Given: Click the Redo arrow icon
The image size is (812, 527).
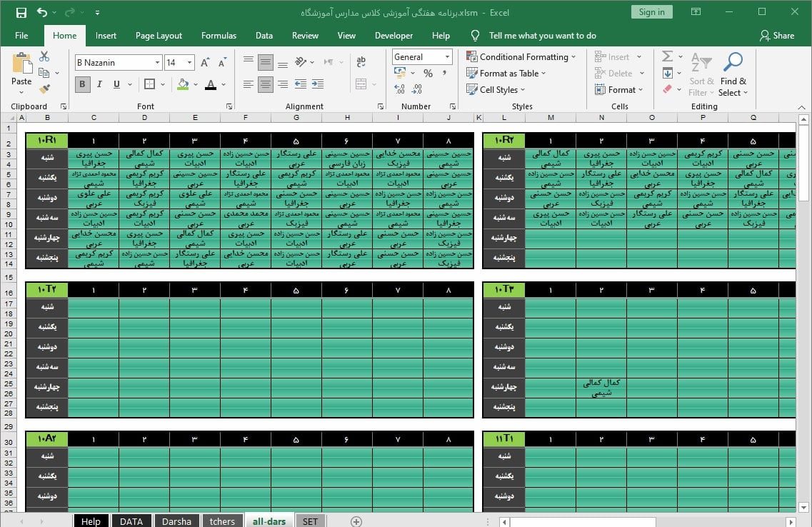Looking at the screenshot, I should pyautogui.click(x=70, y=12).
